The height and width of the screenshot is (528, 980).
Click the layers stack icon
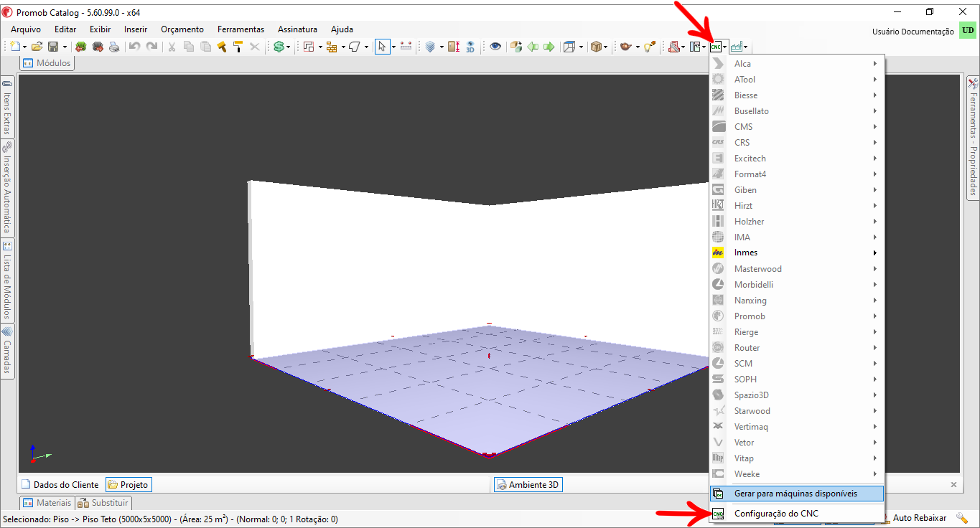tap(430, 47)
